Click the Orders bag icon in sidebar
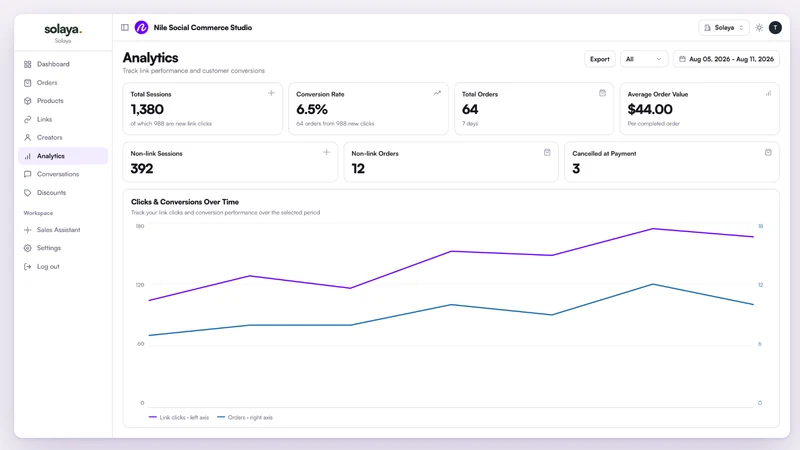The height and width of the screenshot is (450, 800). coord(28,83)
